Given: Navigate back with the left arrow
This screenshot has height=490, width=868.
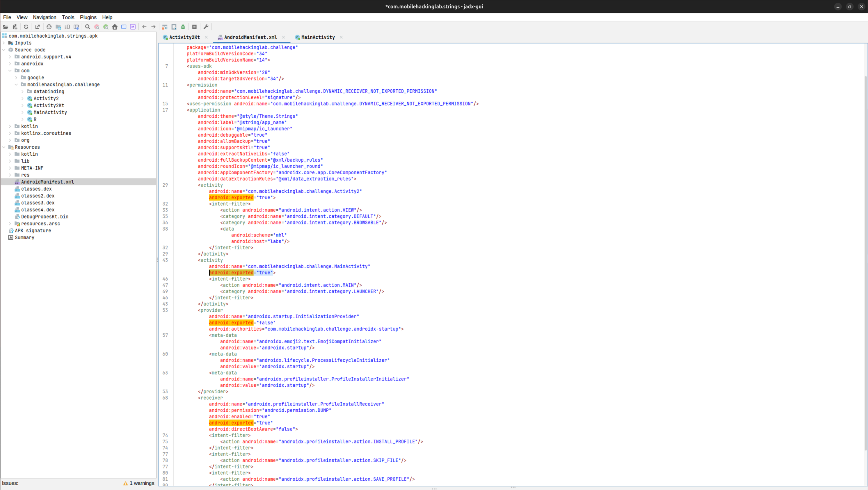Looking at the screenshot, I should (144, 27).
